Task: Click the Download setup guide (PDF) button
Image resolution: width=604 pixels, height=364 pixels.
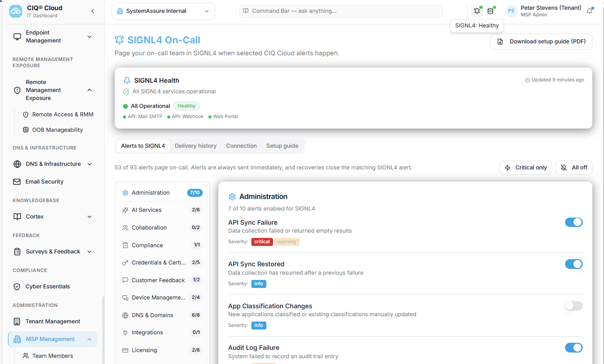Action: (541, 42)
